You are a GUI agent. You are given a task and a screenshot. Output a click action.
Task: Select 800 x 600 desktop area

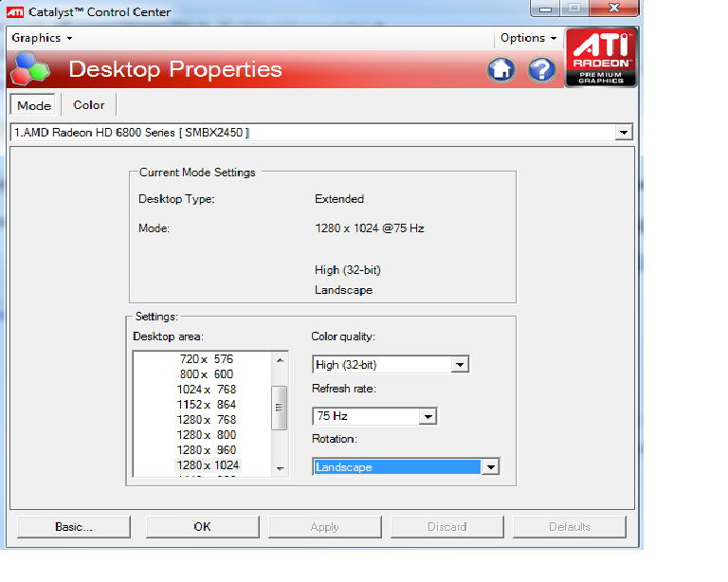point(207,374)
